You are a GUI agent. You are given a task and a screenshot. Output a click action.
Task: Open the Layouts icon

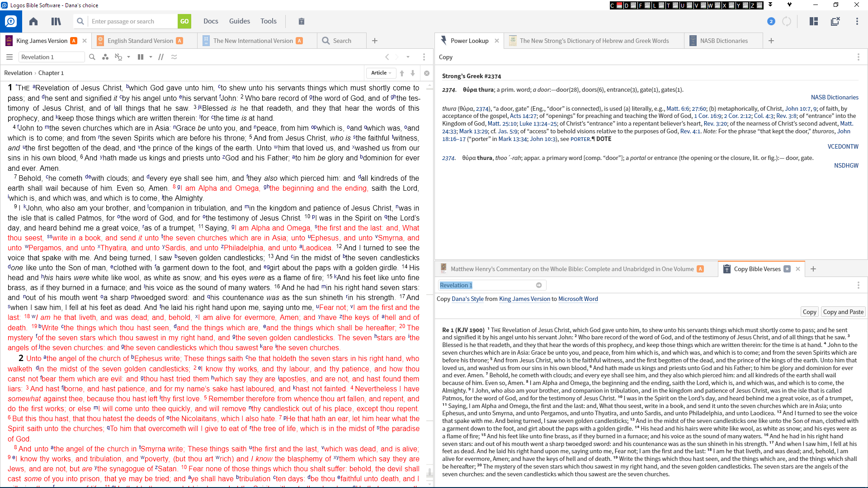tap(814, 21)
